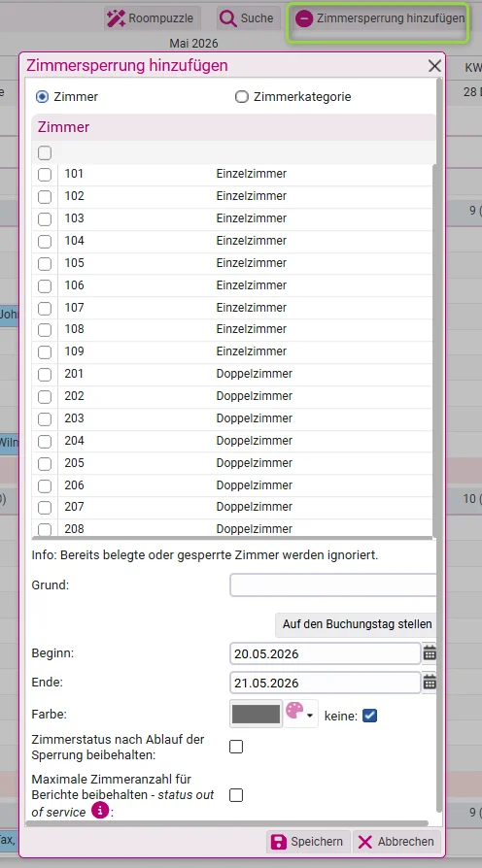This screenshot has height=868, width=482.
Task: Check room 208 checkbox
Action: click(x=45, y=530)
